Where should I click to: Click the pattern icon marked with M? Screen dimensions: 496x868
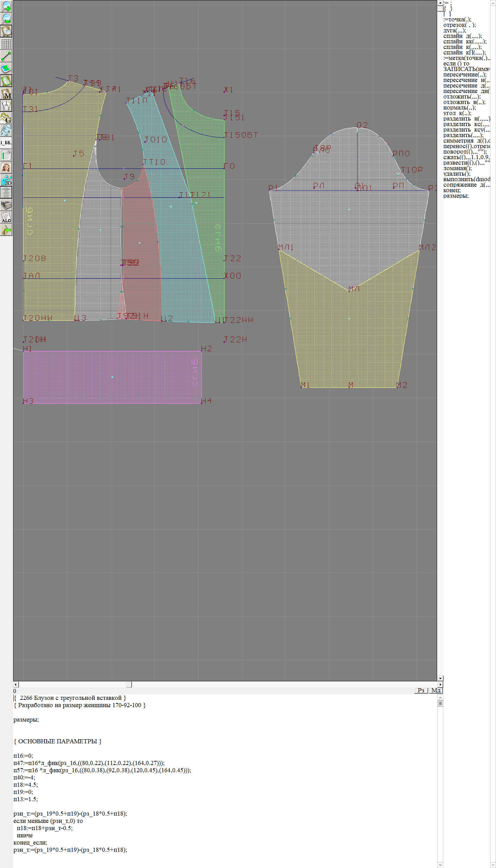tap(6, 93)
